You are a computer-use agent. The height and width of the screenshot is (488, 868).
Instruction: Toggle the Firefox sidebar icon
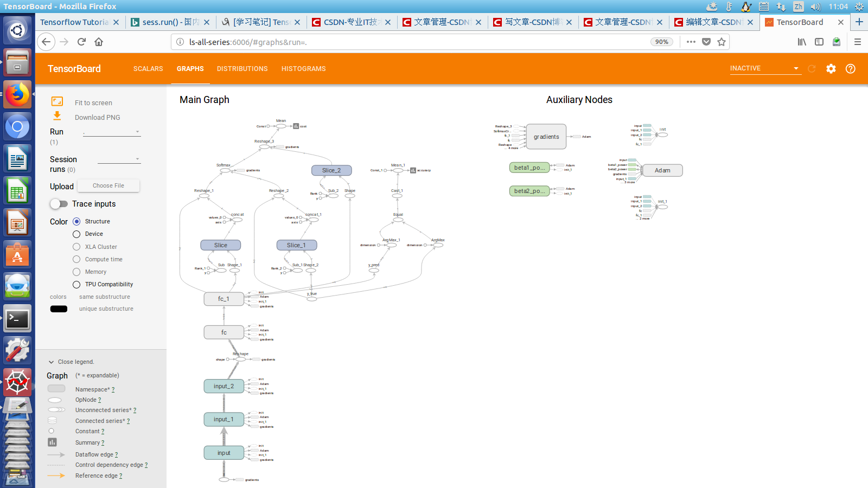tap(819, 42)
